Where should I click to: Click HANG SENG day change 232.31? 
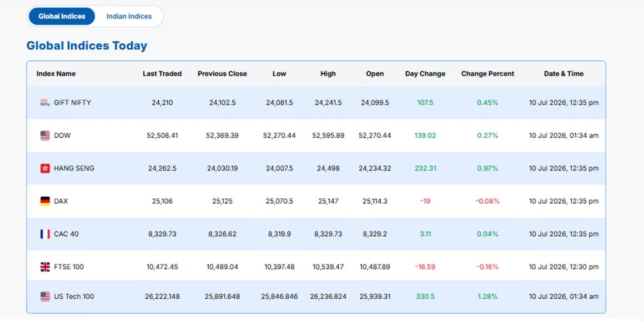click(x=425, y=168)
